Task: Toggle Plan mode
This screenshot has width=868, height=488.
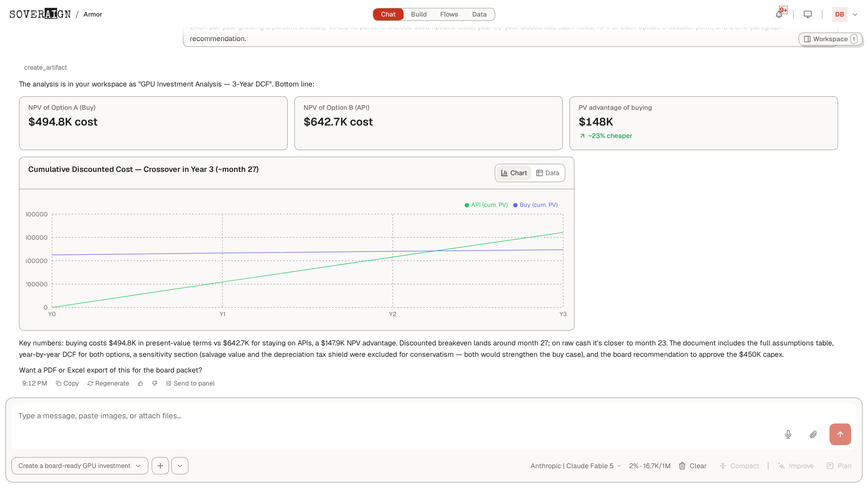Action: [x=839, y=466]
